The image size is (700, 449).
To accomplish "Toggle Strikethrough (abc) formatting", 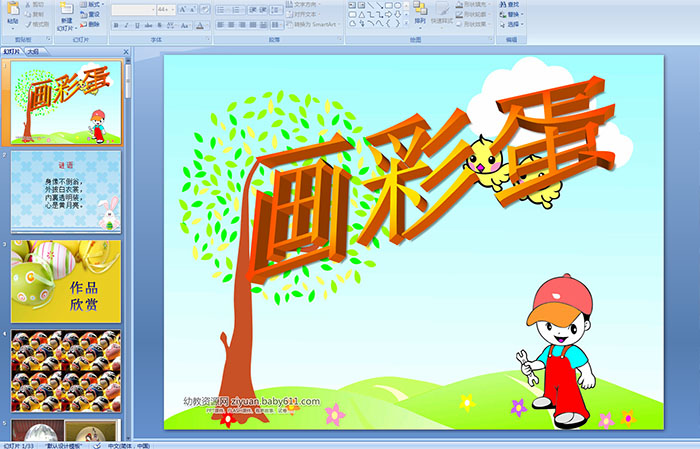I will [148, 25].
